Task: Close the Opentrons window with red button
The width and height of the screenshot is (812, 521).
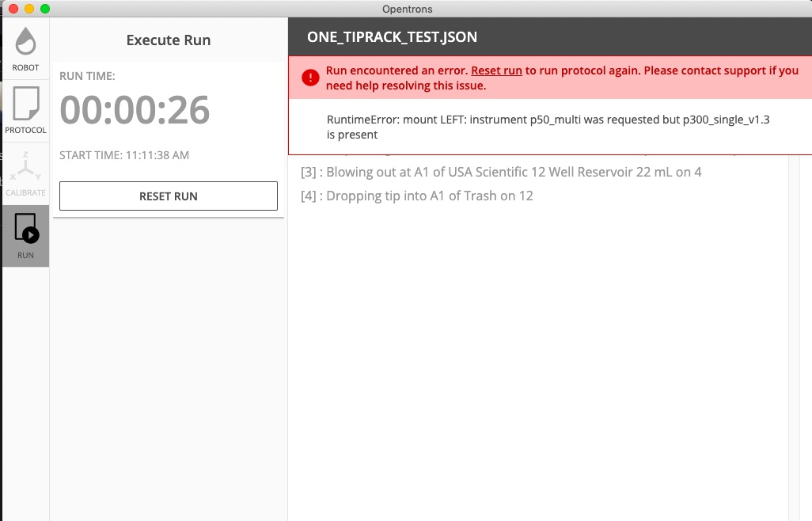Action: (13, 9)
